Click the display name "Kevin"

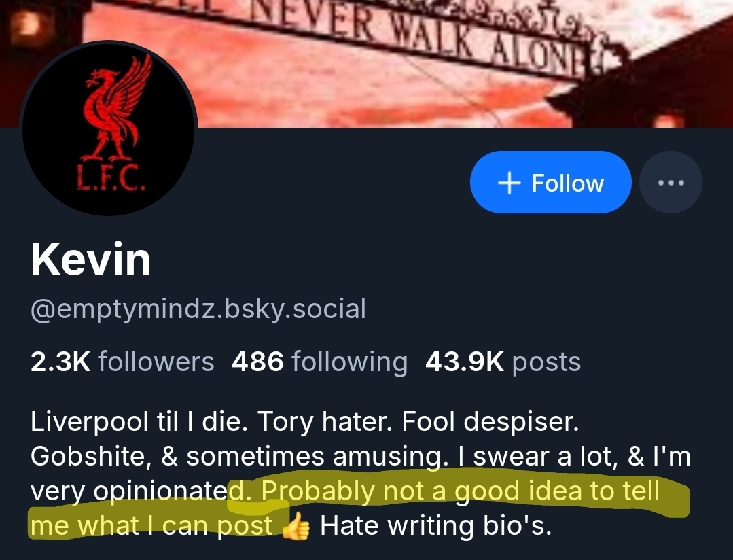coord(90,260)
